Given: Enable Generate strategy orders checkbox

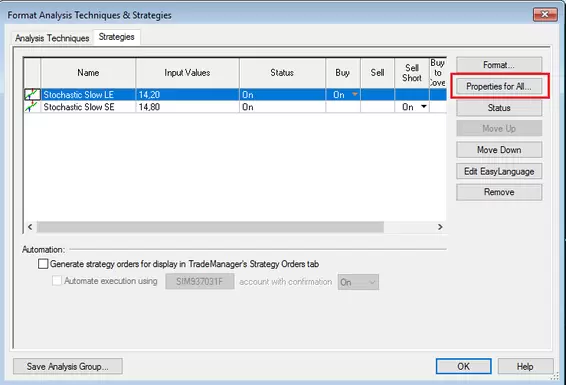Looking at the screenshot, I should click(x=43, y=264).
